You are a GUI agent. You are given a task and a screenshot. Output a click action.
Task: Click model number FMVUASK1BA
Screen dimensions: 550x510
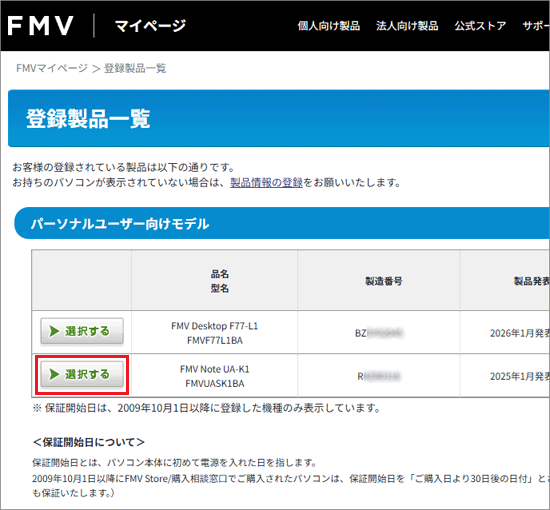point(215,383)
